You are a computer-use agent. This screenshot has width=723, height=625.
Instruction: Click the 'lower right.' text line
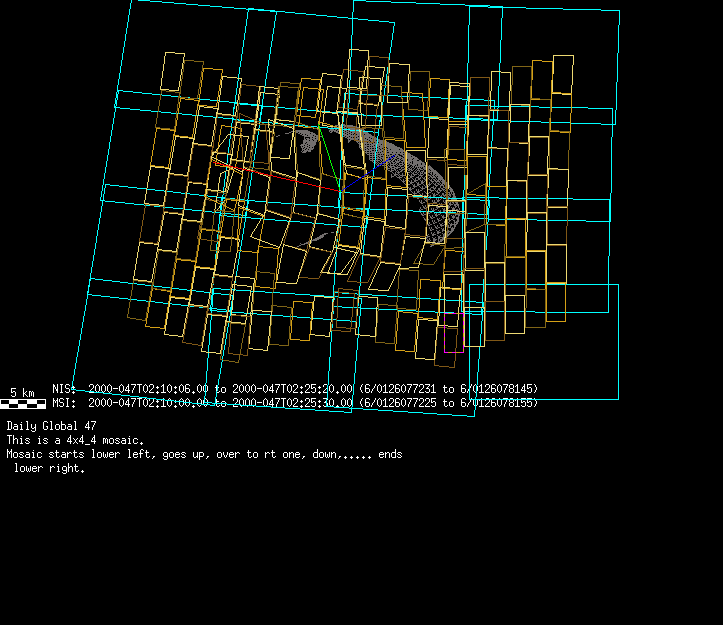[48, 468]
